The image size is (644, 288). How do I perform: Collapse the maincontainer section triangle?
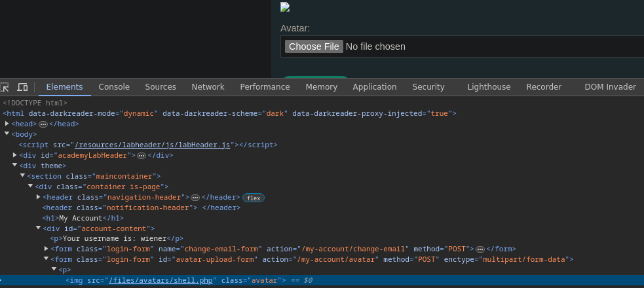pos(22,175)
